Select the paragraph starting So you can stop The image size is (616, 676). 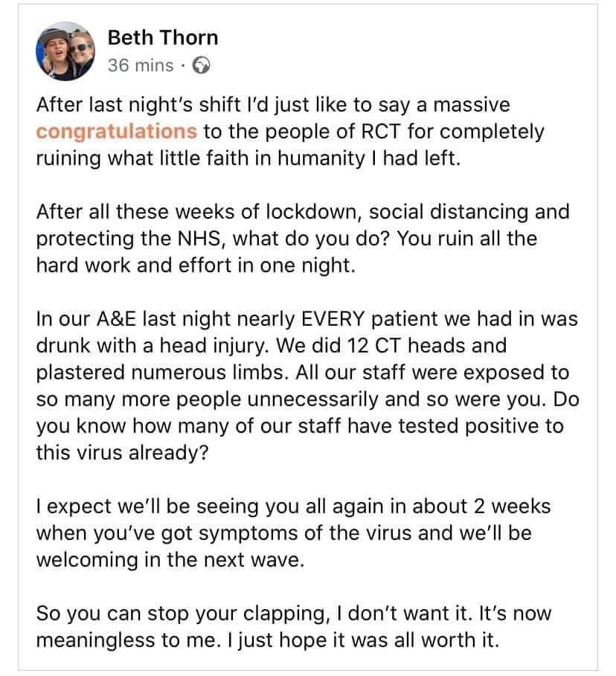click(x=294, y=626)
